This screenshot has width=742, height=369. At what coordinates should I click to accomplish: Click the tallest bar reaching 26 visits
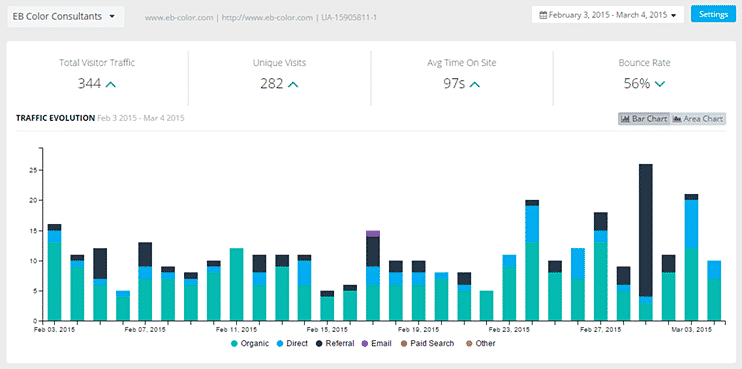tap(645, 242)
